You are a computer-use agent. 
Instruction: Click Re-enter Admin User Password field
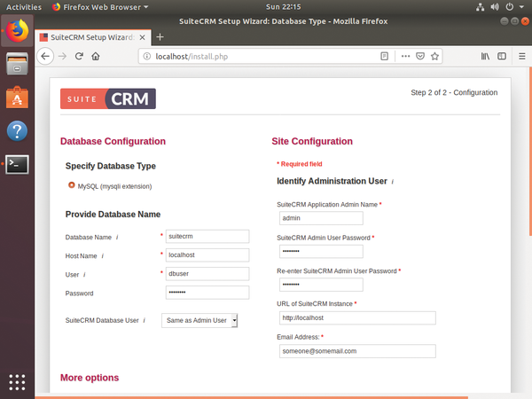(x=321, y=285)
